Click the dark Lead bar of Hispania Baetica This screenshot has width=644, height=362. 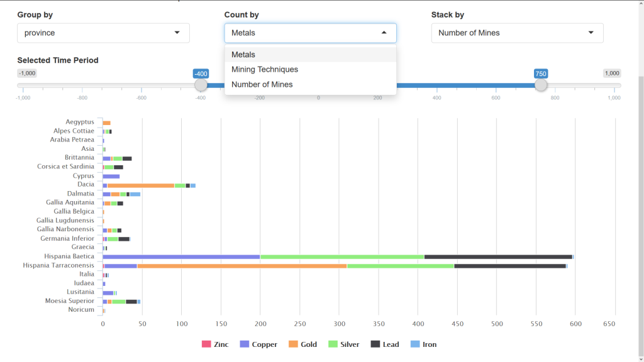coord(498,256)
